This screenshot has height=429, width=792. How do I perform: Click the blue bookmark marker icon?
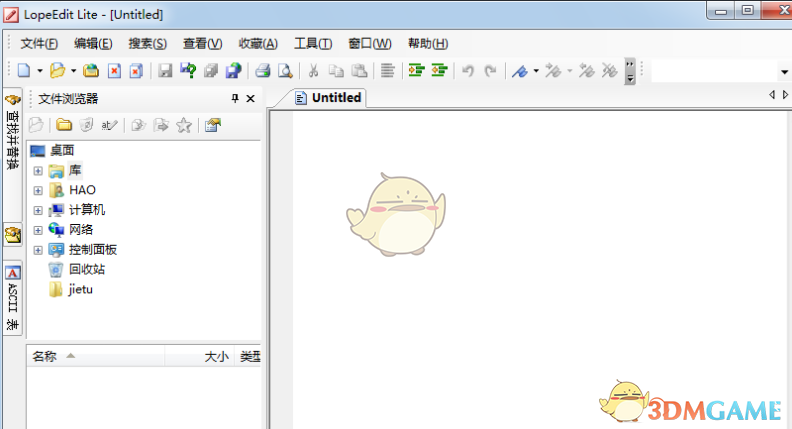coord(519,71)
